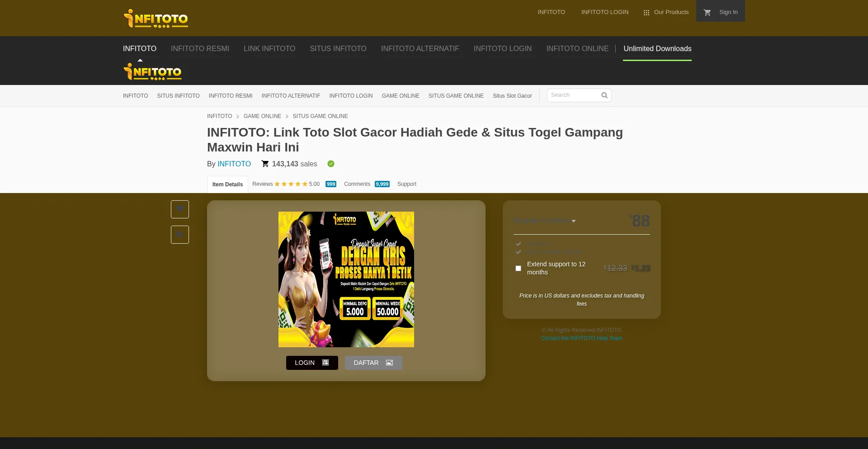The width and height of the screenshot is (868, 449).
Task: Enable Extend support to 12 months checkbox
Action: coord(518,268)
